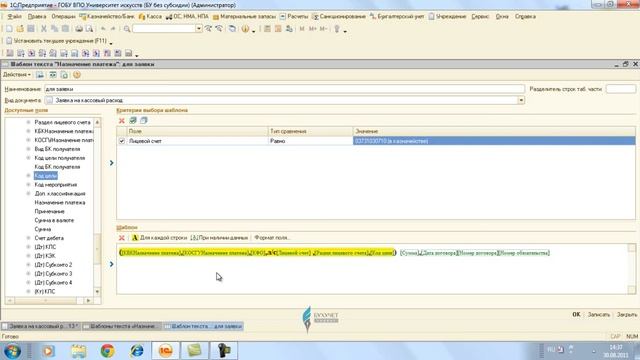Screen dimensions: 640x360
Task: Click the M+ memory toolbar button
Action: point(313,29)
